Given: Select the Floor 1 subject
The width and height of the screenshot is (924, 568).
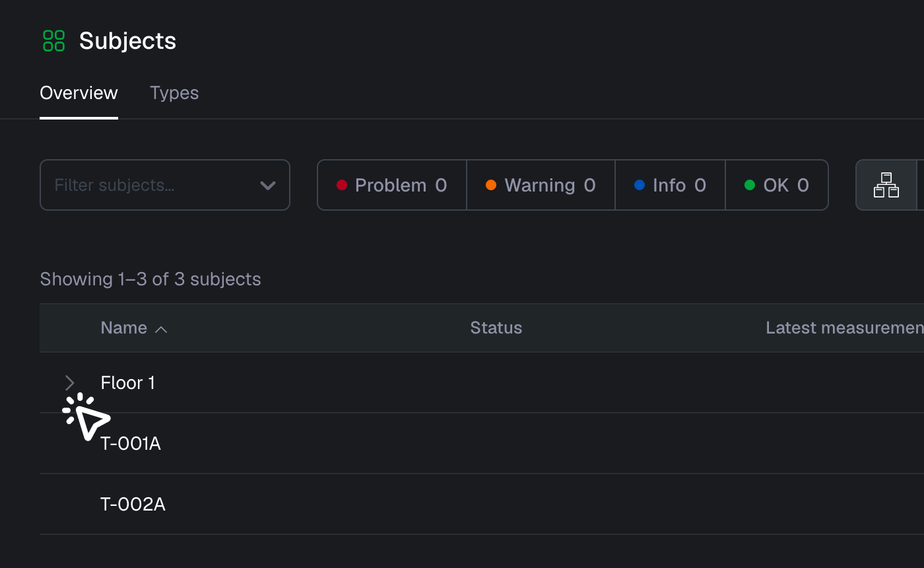Looking at the screenshot, I should [127, 383].
